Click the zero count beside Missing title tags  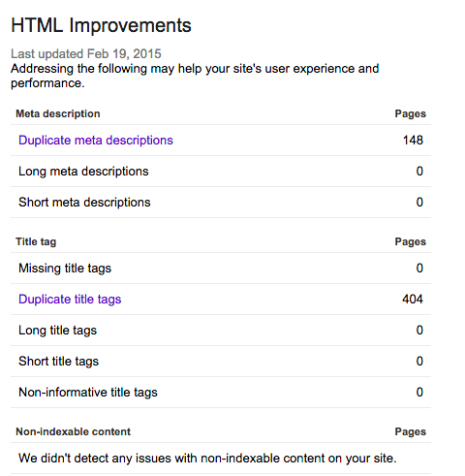point(419,269)
